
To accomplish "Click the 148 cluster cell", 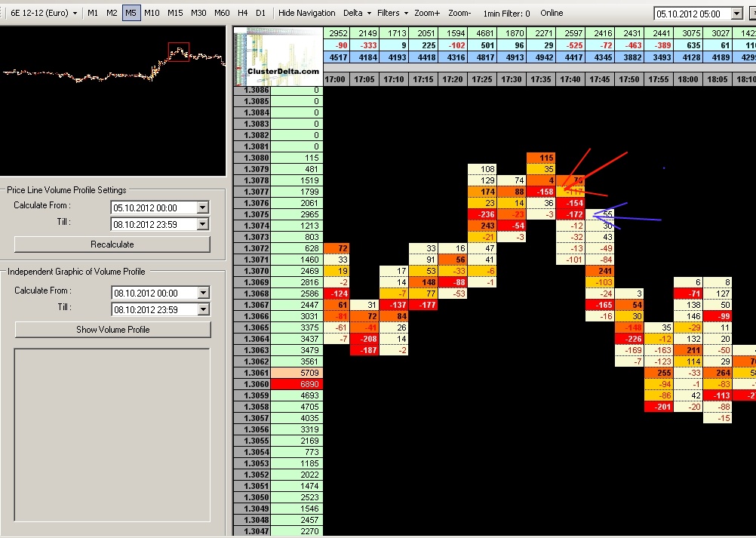I will point(423,282).
